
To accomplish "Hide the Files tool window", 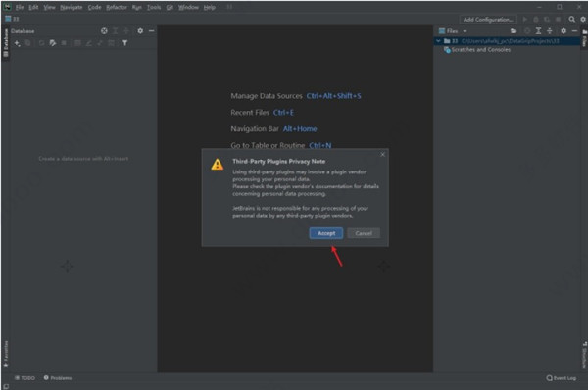I will point(574,31).
